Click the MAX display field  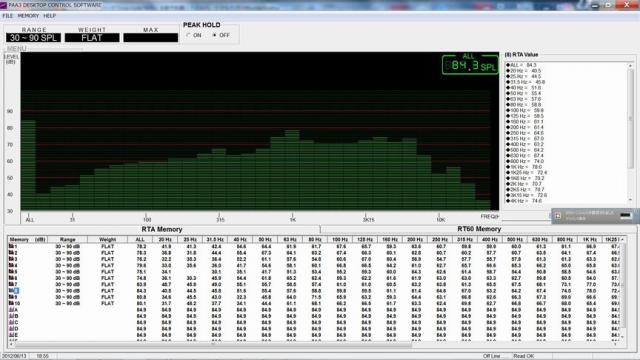151,38
